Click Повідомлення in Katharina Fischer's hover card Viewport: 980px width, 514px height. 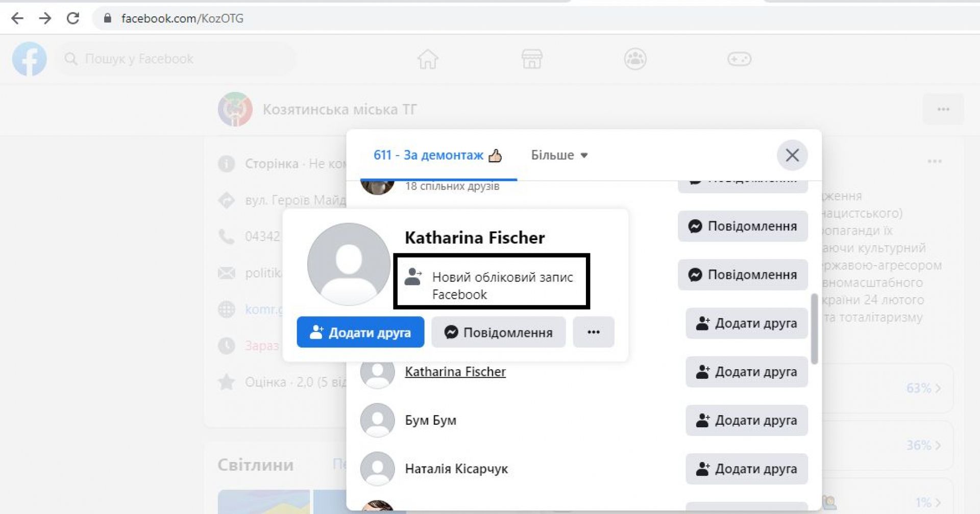click(x=498, y=332)
